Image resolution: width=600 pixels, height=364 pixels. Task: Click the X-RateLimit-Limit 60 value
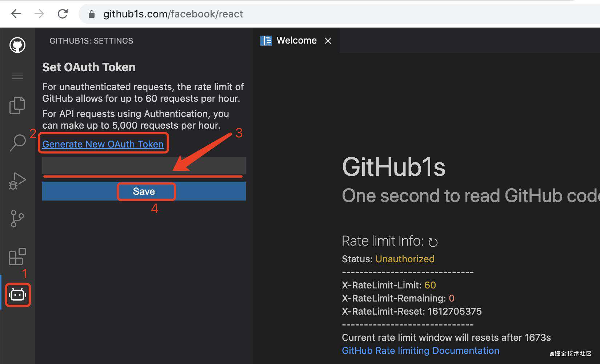(430, 285)
